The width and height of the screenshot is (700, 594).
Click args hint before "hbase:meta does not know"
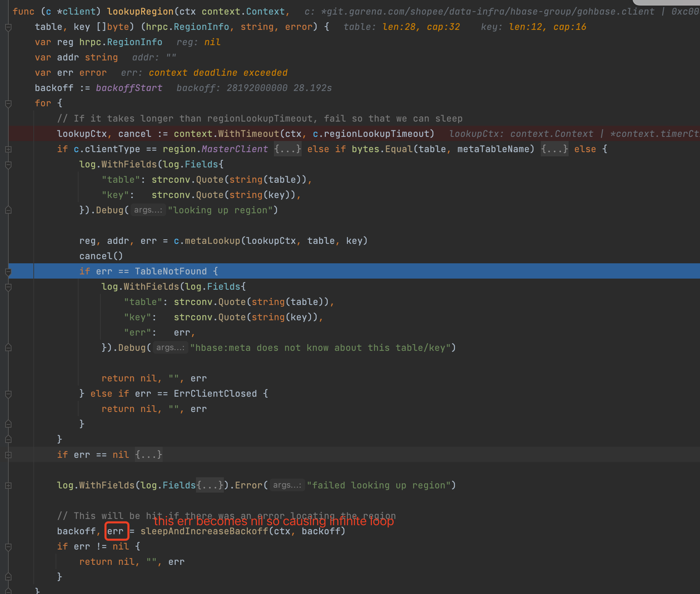click(x=170, y=348)
